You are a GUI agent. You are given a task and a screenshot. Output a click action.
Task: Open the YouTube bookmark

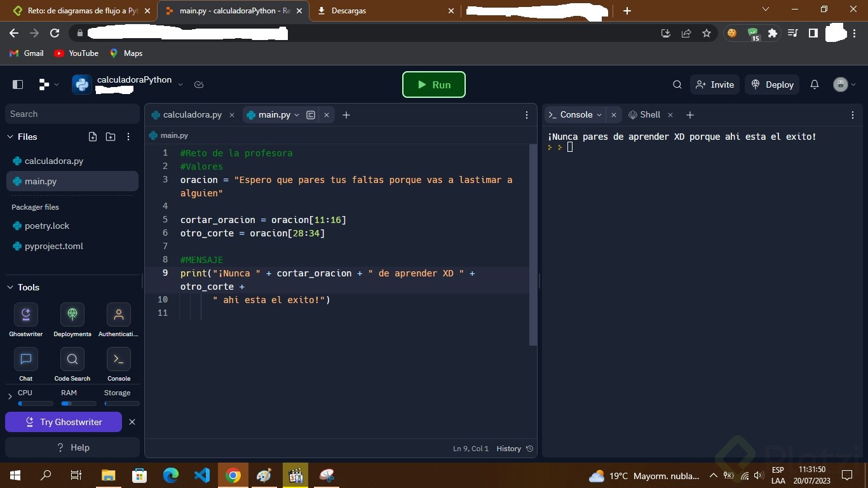tap(76, 53)
